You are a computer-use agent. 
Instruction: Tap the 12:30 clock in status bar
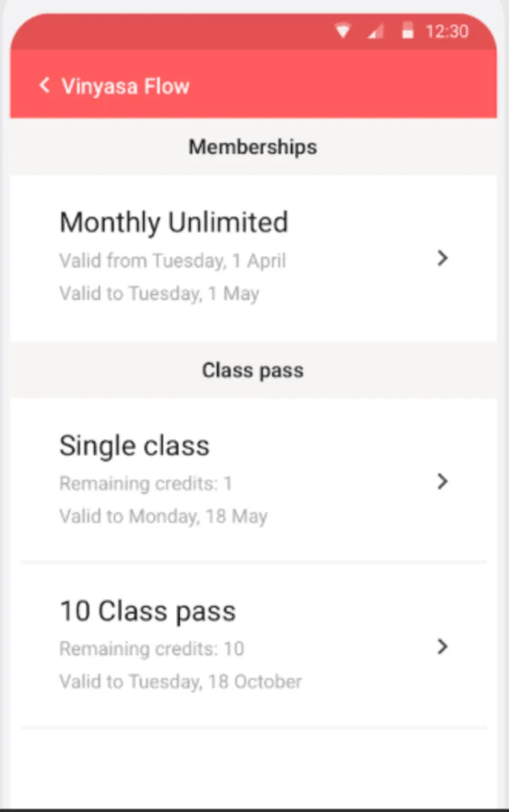tap(446, 31)
